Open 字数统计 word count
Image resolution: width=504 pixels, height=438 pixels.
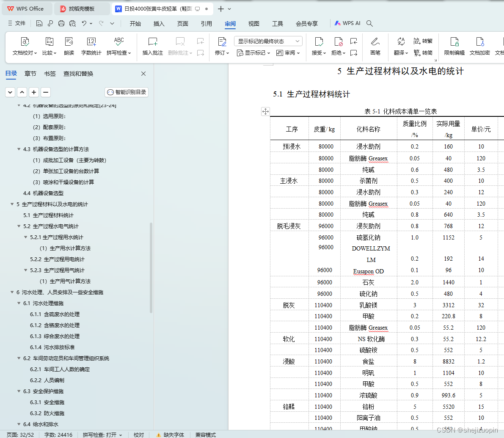(x=91, y=46)
